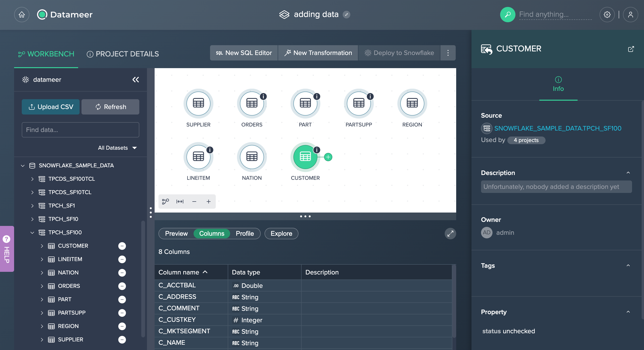Screen dimensions: 644x350
Task: Click the expand-fullscreen icon near Explore
Action: (x=450, y=233)
